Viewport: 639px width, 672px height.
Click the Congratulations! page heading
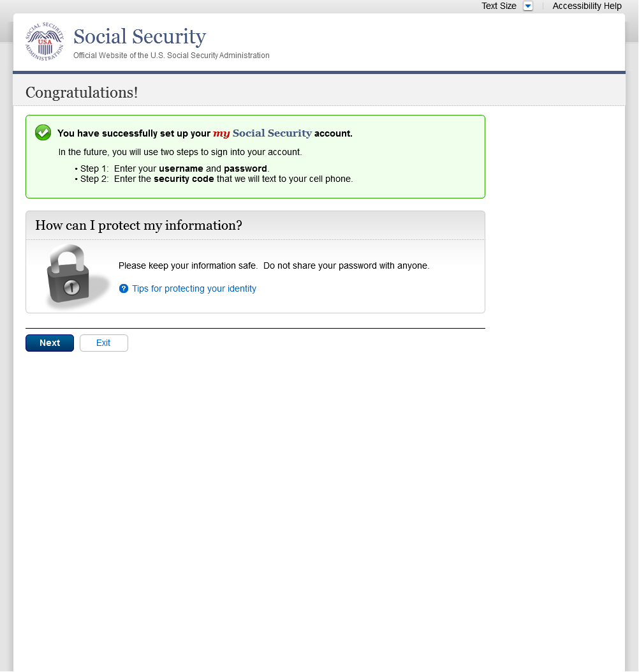coord(82,93)
